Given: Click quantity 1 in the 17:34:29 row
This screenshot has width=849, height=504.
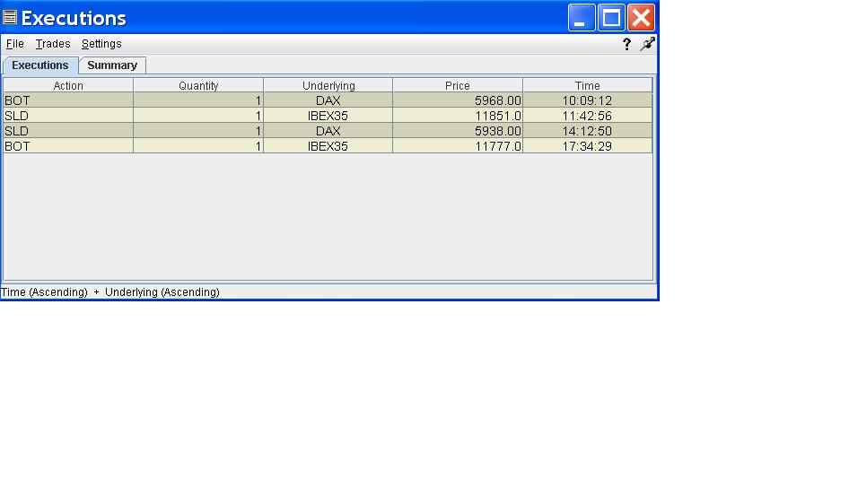Looking at the screenshot, I should pyautogui.click(x=198, y=145).
